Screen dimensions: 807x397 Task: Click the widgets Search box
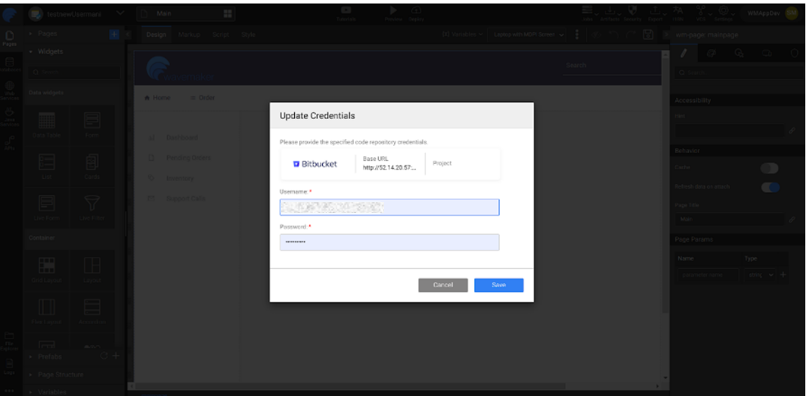click(x=74, y=72)
